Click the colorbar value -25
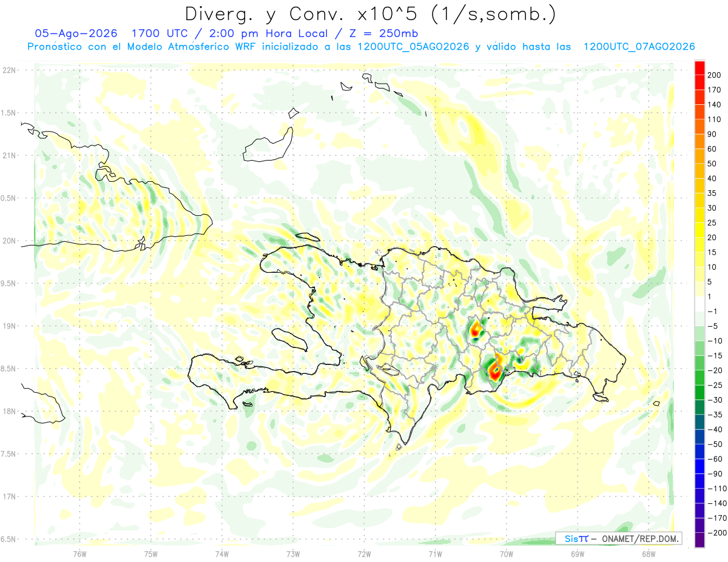Screen dimensions: 728x562 pyautogui.click(x=715, y=385)
